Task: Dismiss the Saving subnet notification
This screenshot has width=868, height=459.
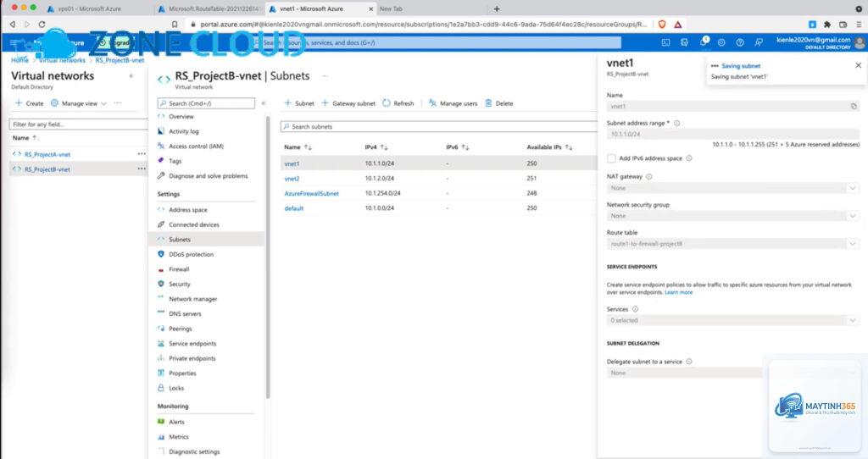Action: [x=858, y=65]
